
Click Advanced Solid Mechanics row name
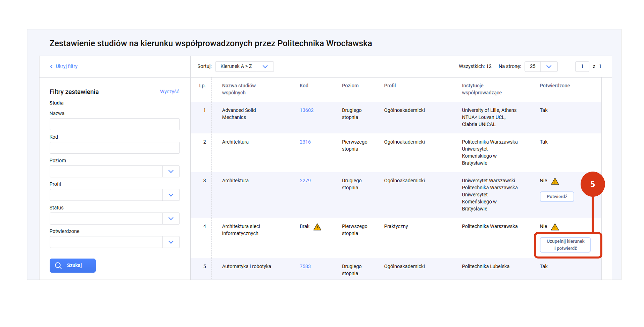[x=239, y=114]
